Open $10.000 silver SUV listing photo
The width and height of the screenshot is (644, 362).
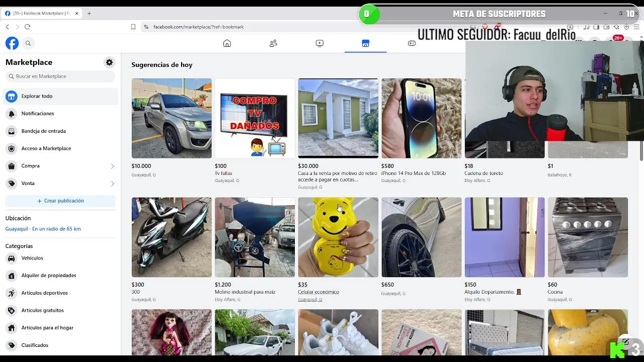pos(172,118)
